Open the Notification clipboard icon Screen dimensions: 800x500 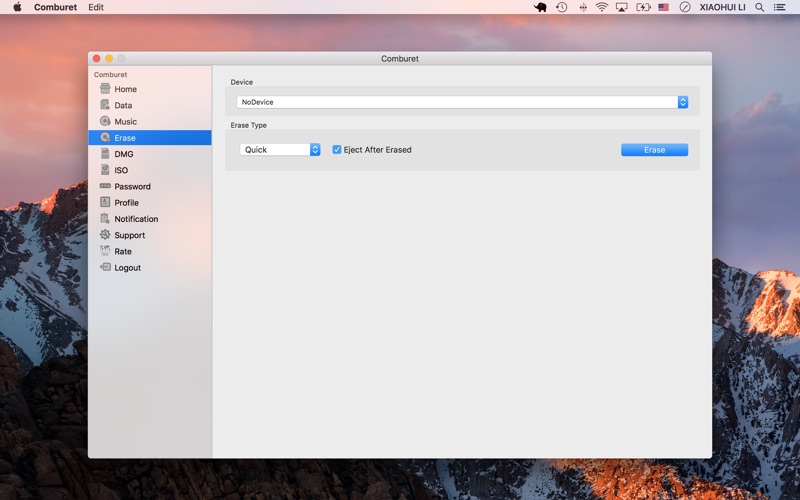coord(105,218)
